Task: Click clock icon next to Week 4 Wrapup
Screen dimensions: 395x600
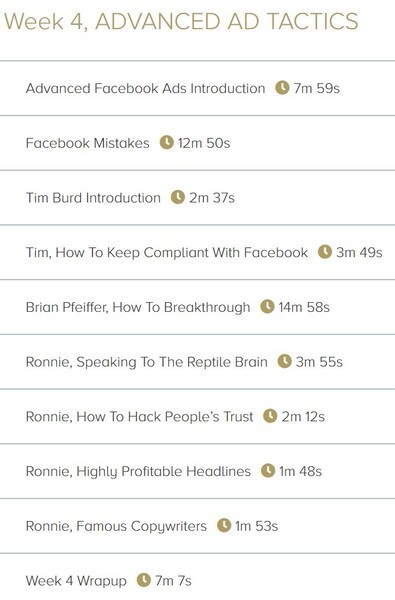Action: coord(144,580)
